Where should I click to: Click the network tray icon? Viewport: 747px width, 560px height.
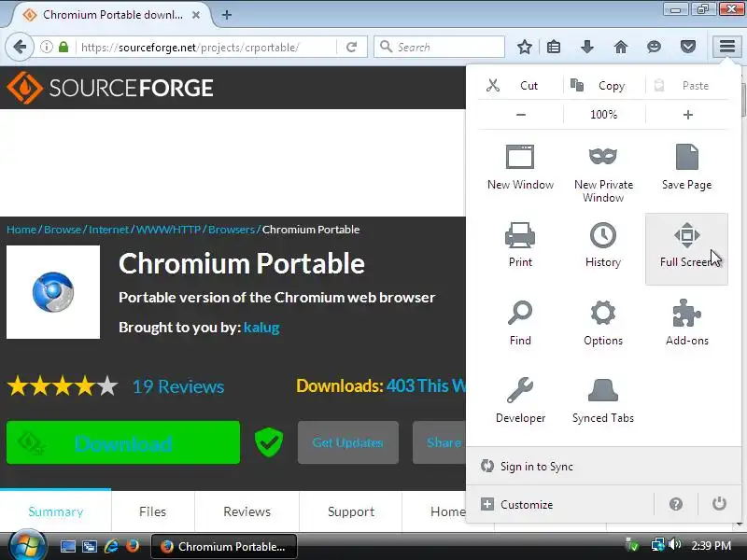(x=657, y=544)
